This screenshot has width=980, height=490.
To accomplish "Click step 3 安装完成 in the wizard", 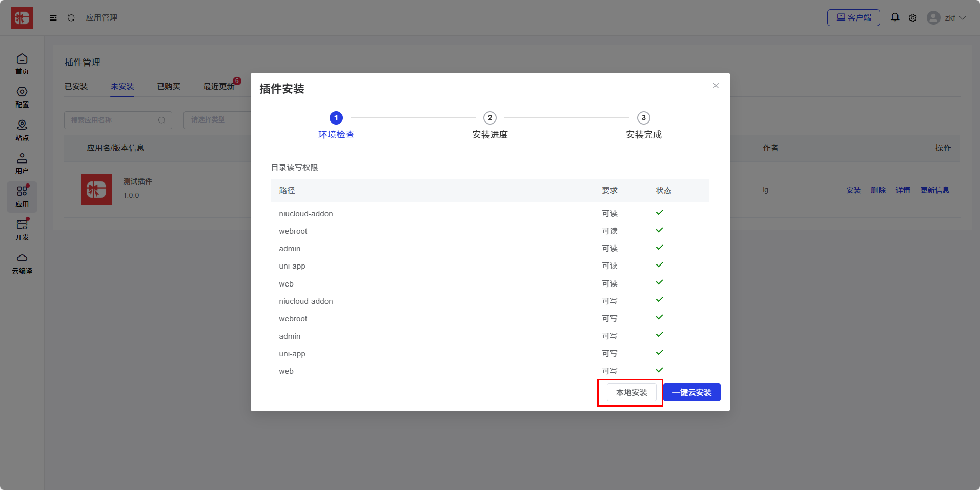I will (x=644, y=126).
